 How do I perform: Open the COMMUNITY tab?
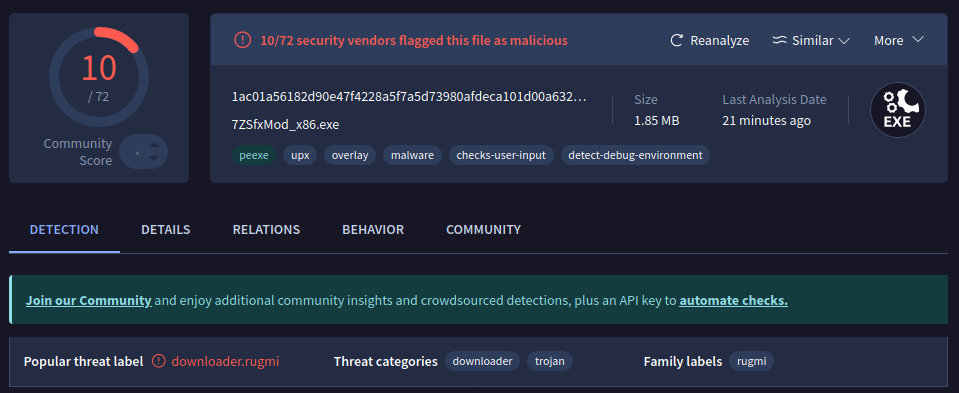coord(483,230)
